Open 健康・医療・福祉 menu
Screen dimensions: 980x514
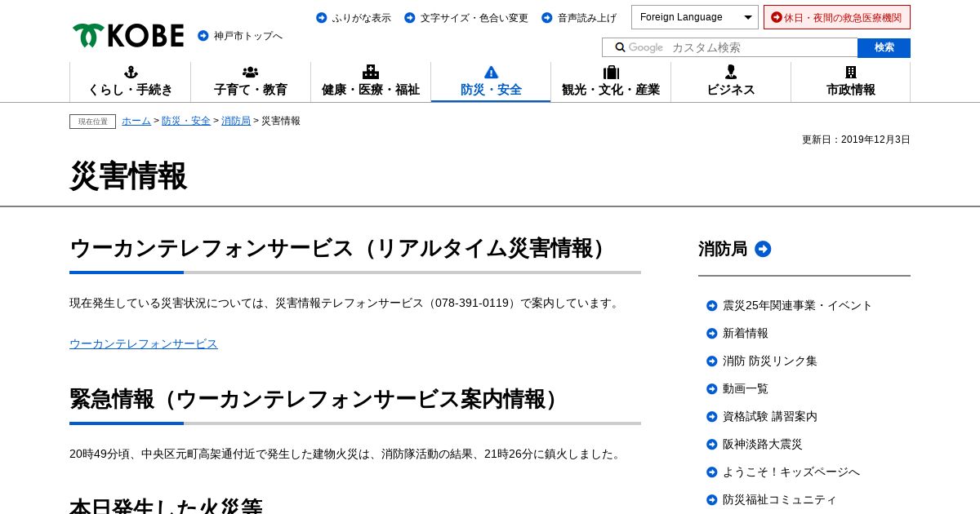point(371,82)
